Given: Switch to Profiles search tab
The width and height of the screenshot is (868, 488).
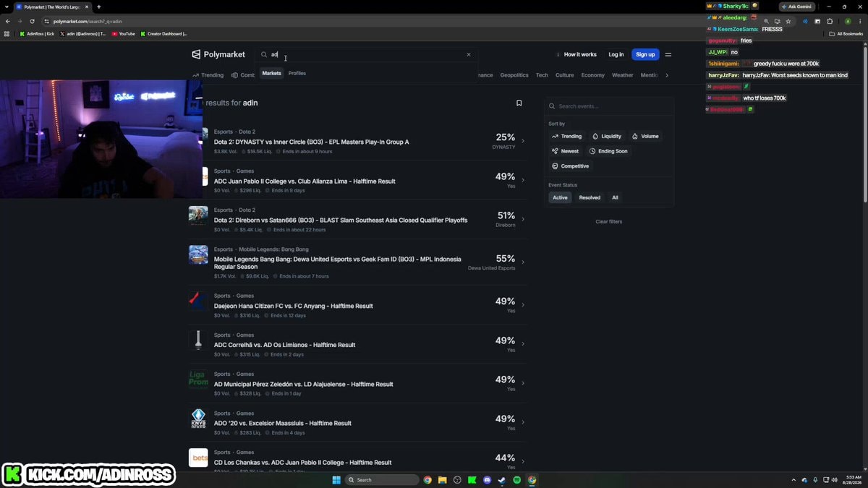Looking at the screenshot, I should [x=297, y=73].
